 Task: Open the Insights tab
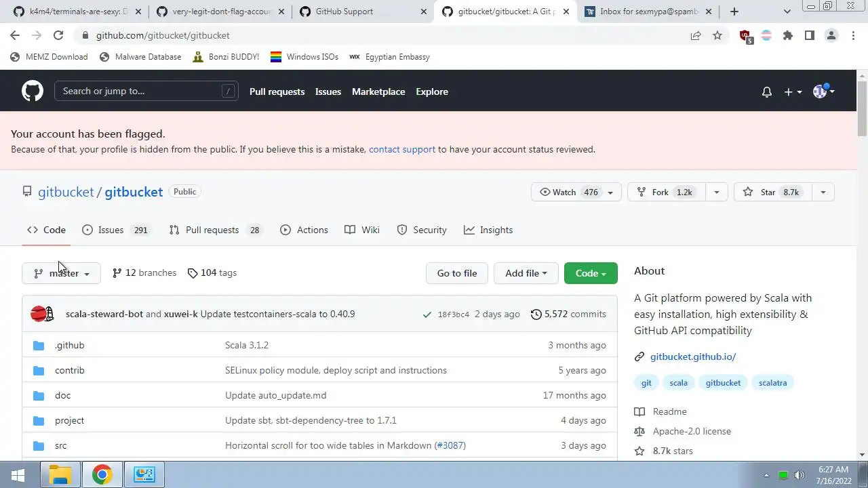pyautogui.click(x=488, y=230)
